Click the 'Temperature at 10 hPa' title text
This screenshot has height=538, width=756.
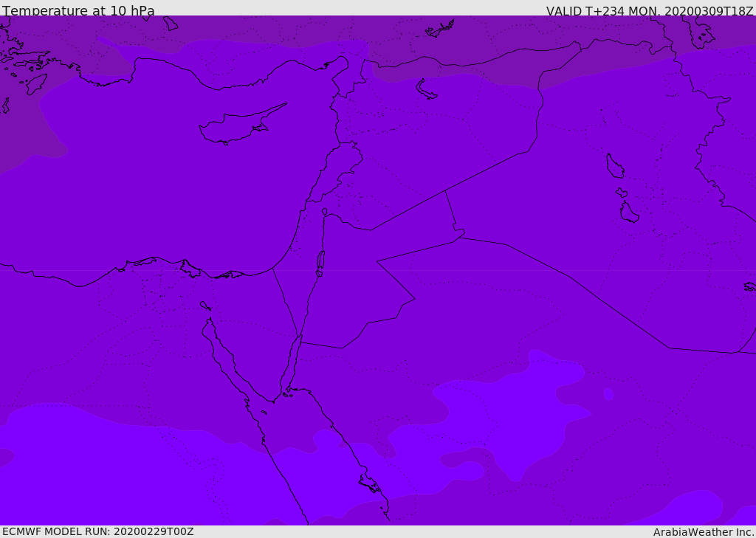click(78, 10)
